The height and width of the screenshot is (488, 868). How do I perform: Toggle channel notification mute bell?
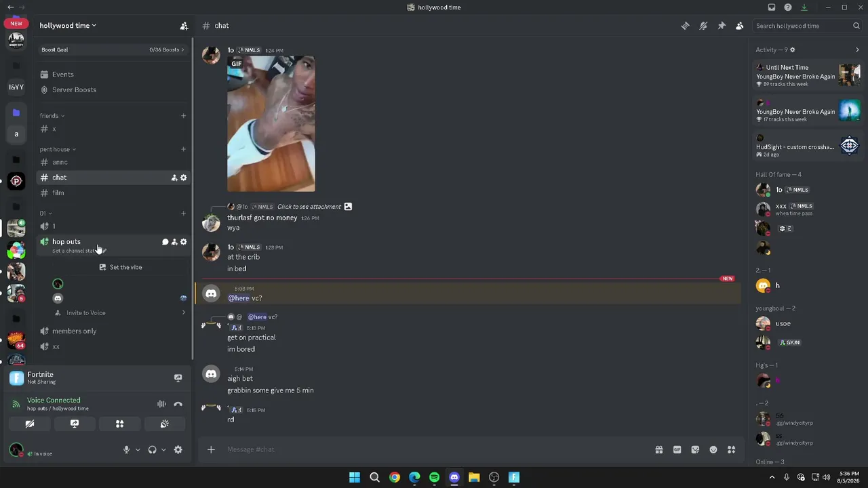coord(703,26)
